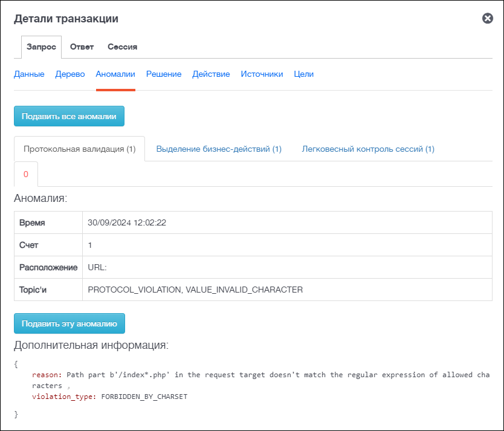Image resolution: width=504 pixels, height=431 pixels.
Task: Click the reason key in JSON
Action: pos(47,375)
